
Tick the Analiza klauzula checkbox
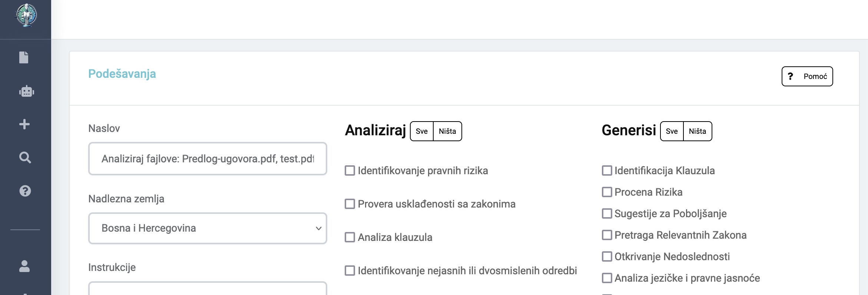(350, 237)
